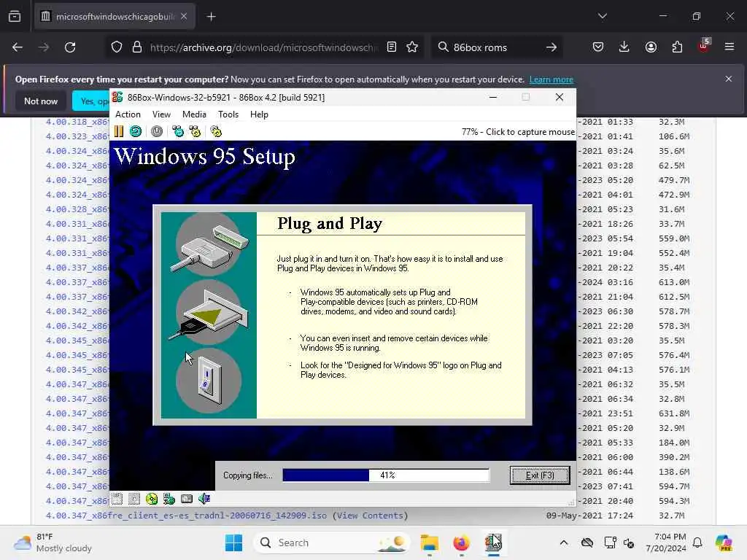This screenshot has width=747, height=560.
Task: Open Firefox hamburger application menu
Action: click(729, 47)
